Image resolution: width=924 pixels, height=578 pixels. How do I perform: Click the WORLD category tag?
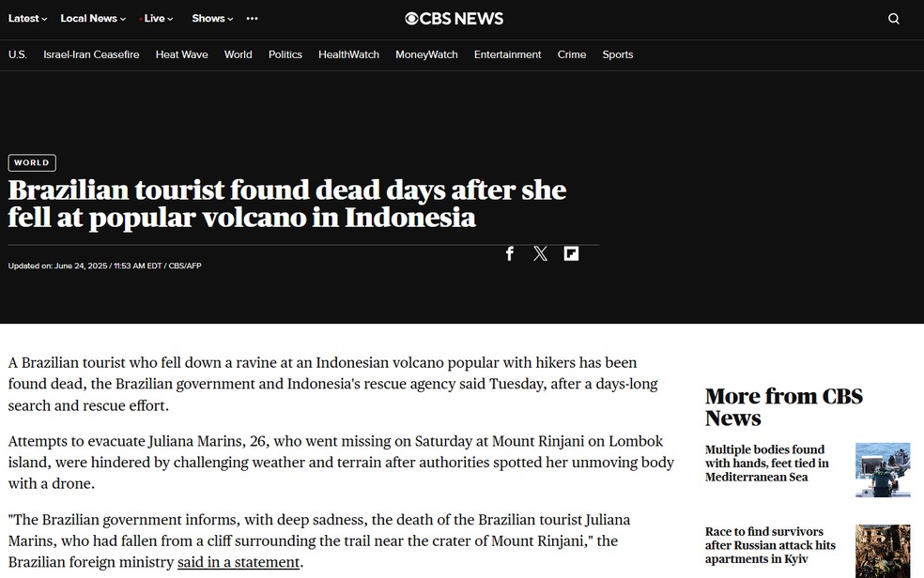point(31,162)
